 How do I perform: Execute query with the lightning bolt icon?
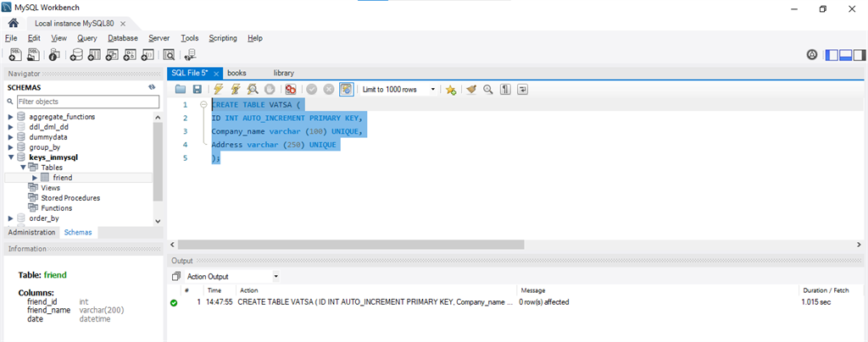(218, 89)
